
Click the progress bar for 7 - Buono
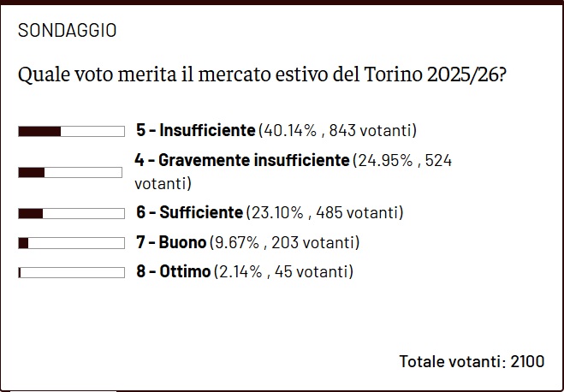71,243
